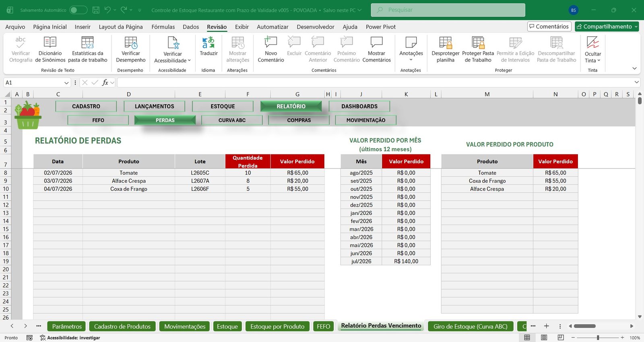Run Verificar Desempenho

[x=130, y=49]
